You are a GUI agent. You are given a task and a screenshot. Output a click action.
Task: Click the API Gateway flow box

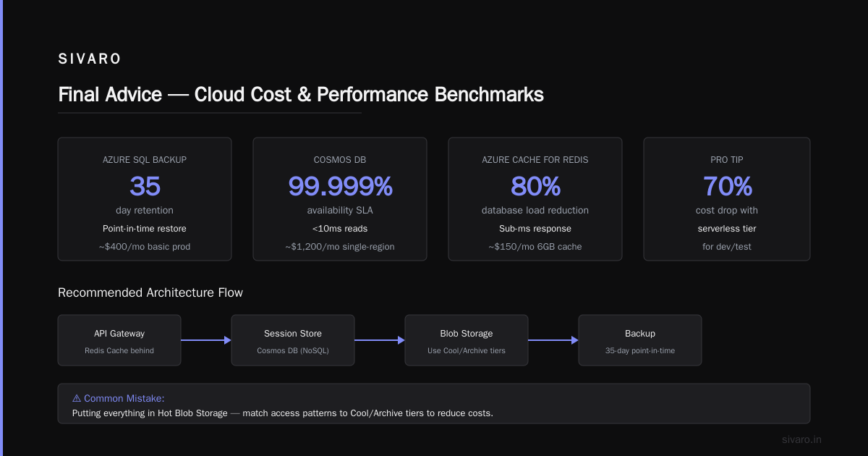click(x=119, y=339)
